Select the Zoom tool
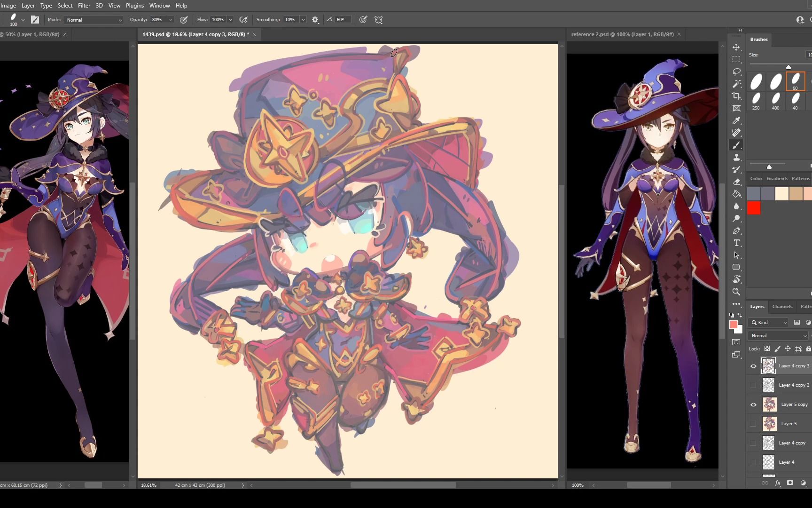Screen dimensions: 812x508 click(x=736, y=292)
